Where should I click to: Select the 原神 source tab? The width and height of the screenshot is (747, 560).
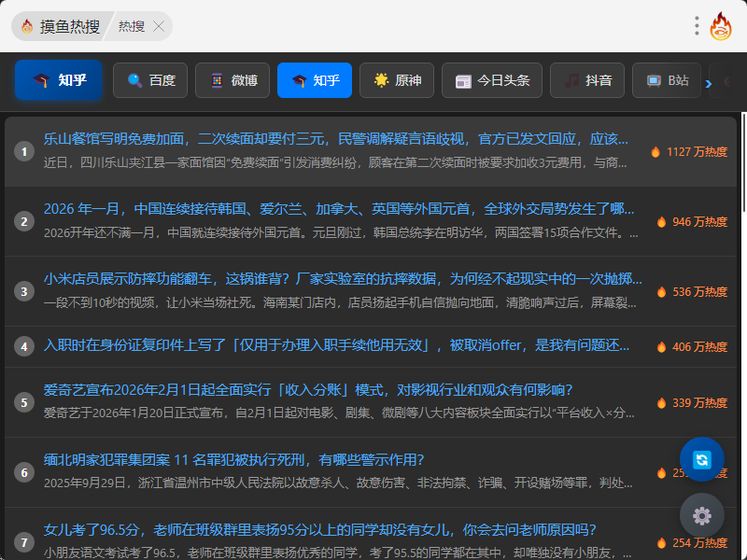(397, 80)
